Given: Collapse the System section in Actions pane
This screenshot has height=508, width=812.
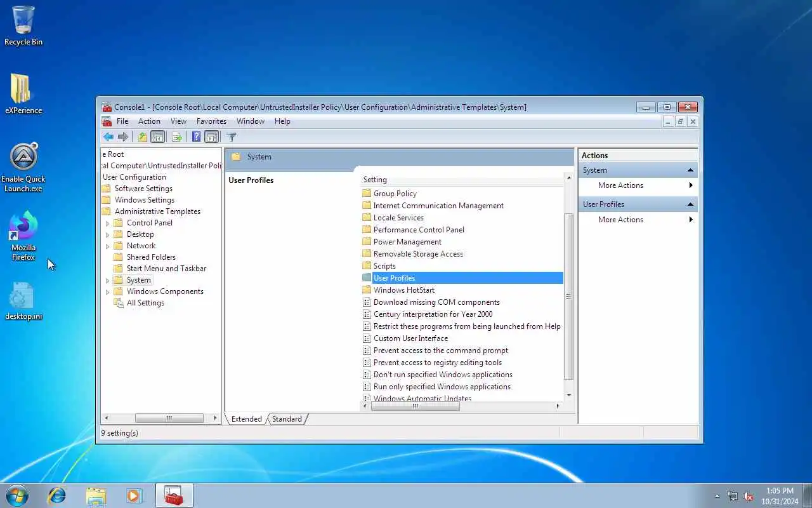Looking at the screenshot, I should 690,170.
